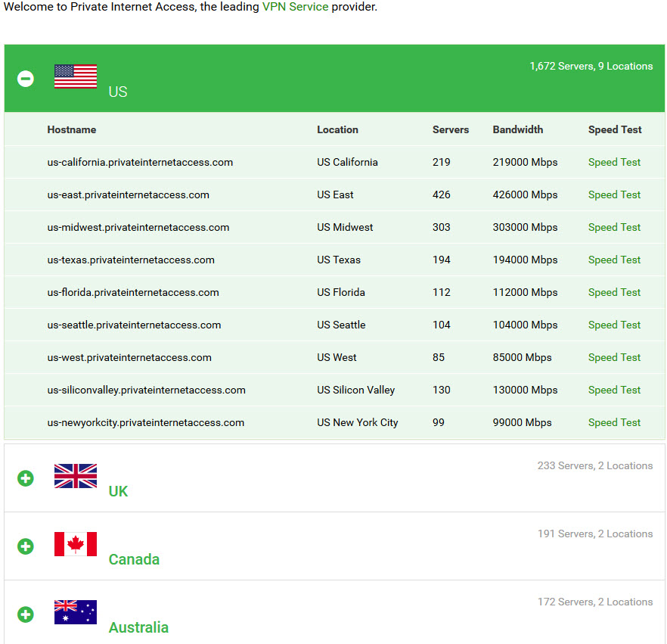The height and width of the screenshot is (644, 667).
Task: Click the "219000 Mbps" bandwidth value
Action: point(525,162)
